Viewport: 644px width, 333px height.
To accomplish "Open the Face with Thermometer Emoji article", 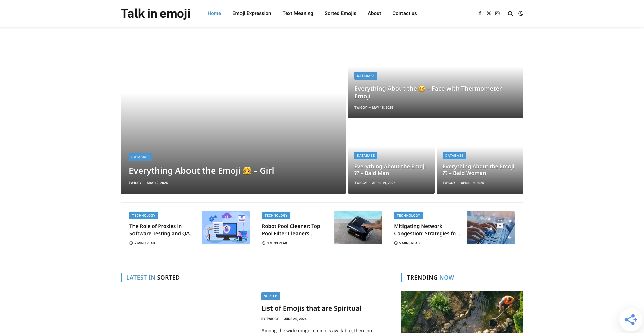I will pyautogui.click(x=428, y=92).
